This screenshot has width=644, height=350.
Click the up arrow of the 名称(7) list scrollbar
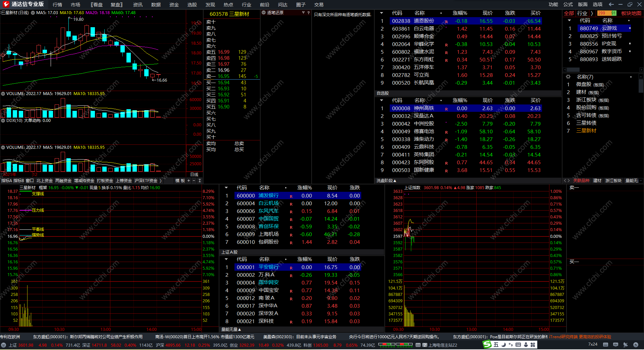pos(641,77)
